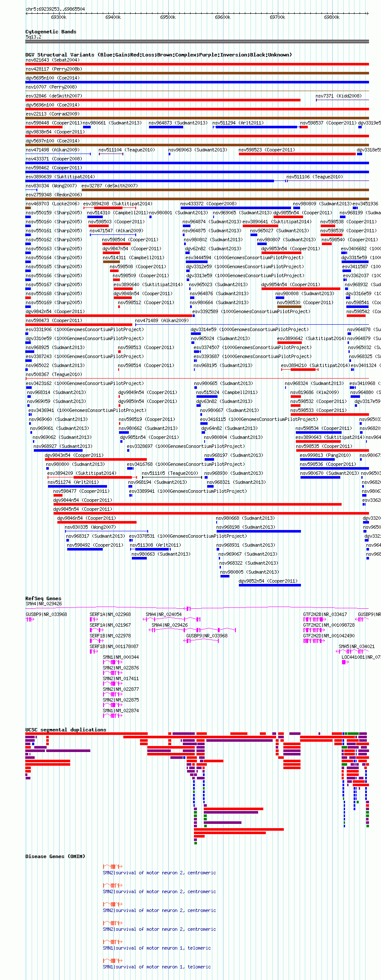
Task: Open the DGV Structural Variants track title
Action: point(159,55)
